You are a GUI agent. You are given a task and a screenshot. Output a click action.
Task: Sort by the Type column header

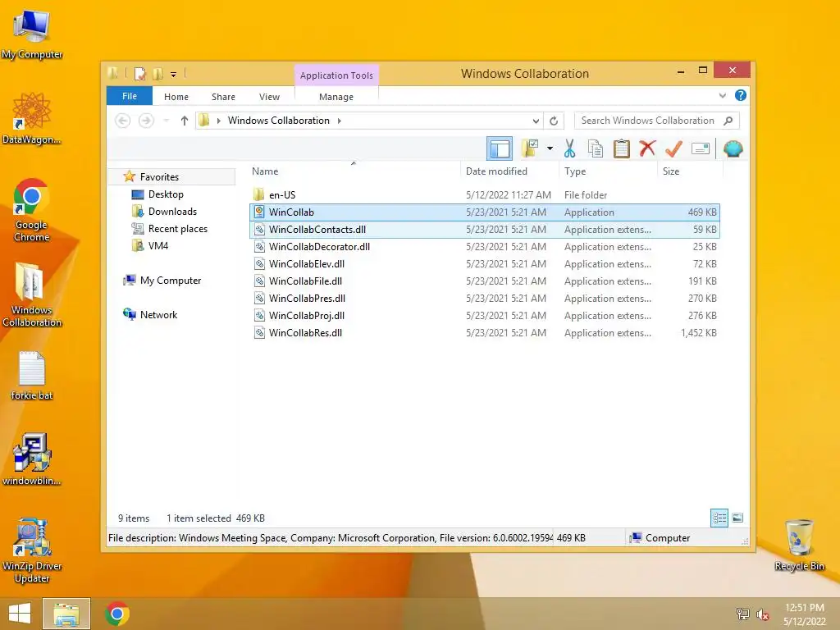608,171
